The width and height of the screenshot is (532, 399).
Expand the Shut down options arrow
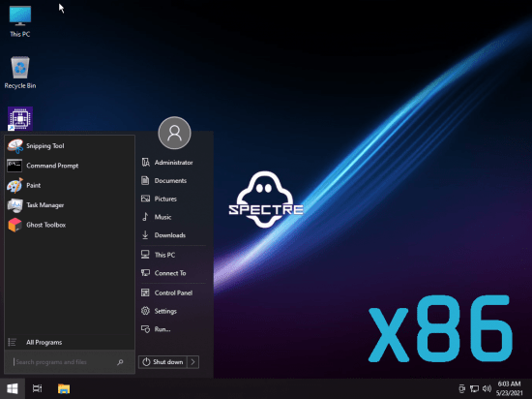193,362
